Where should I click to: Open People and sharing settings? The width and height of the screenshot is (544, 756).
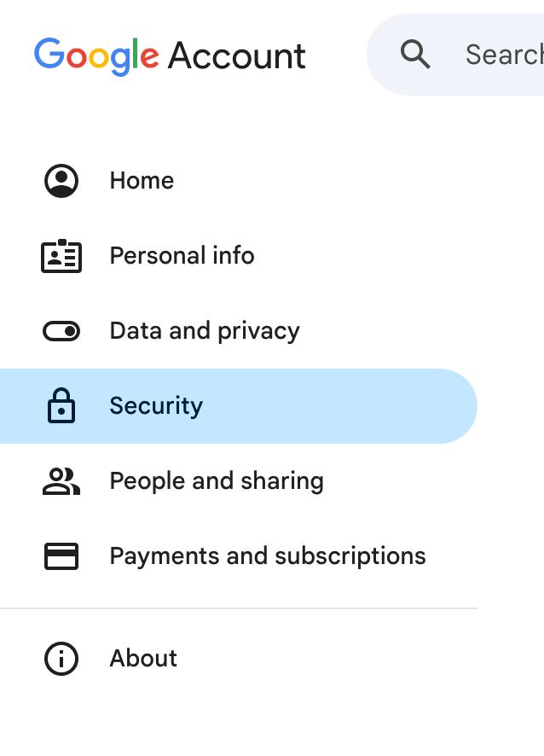(217, 480)
